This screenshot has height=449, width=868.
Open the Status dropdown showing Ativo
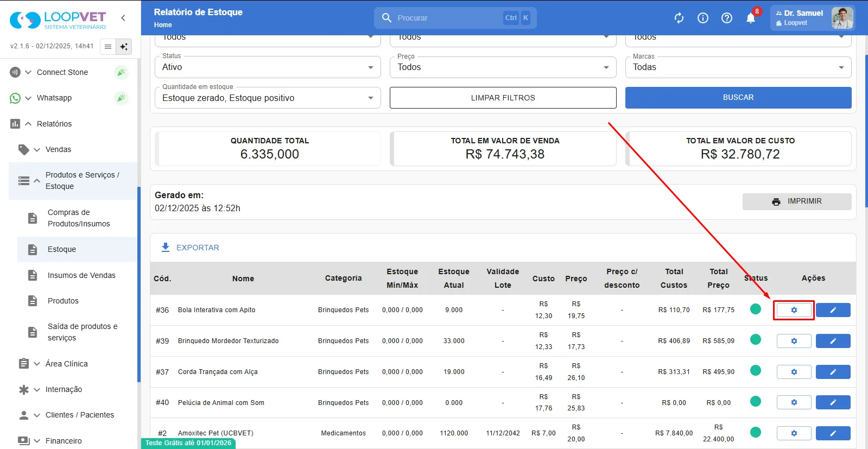pos(268,67)
